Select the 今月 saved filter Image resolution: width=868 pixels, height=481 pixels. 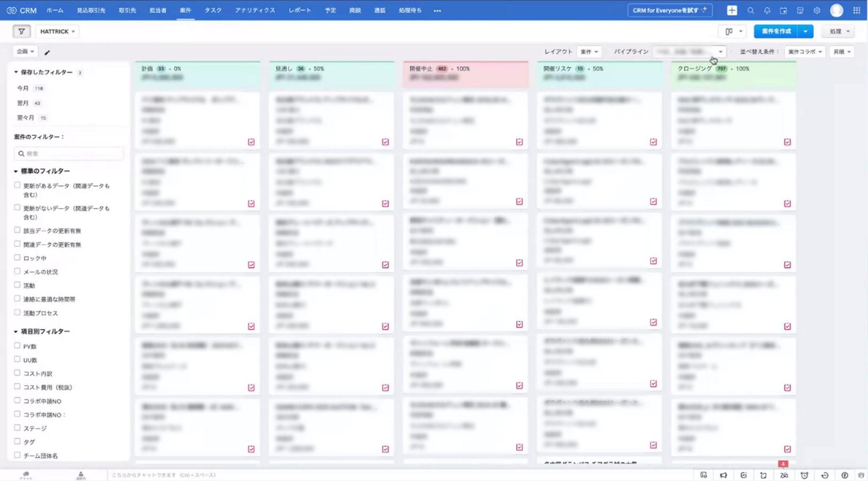pyautogui.click(x=23, y=88)
